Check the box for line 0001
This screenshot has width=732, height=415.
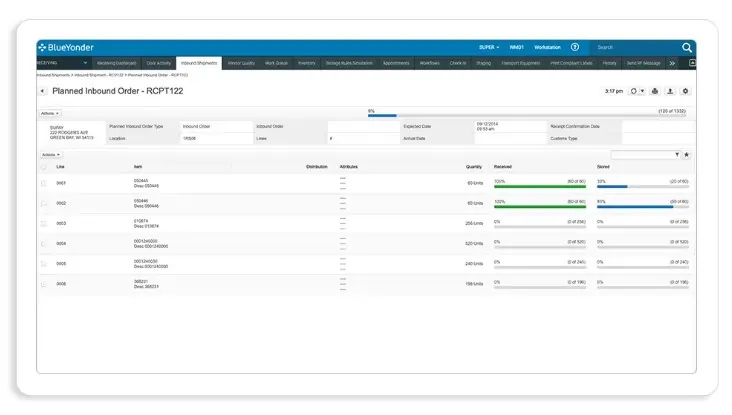(x=43, y=183)
